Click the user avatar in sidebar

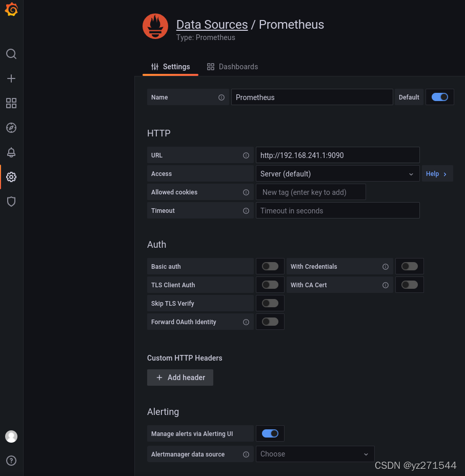(x=11, y=437)
